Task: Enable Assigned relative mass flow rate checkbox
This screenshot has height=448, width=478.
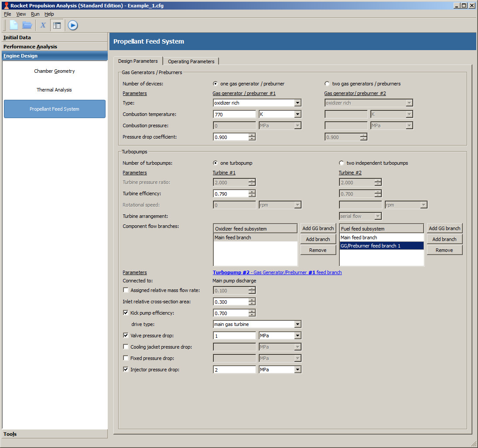Action: pos(126,290)
